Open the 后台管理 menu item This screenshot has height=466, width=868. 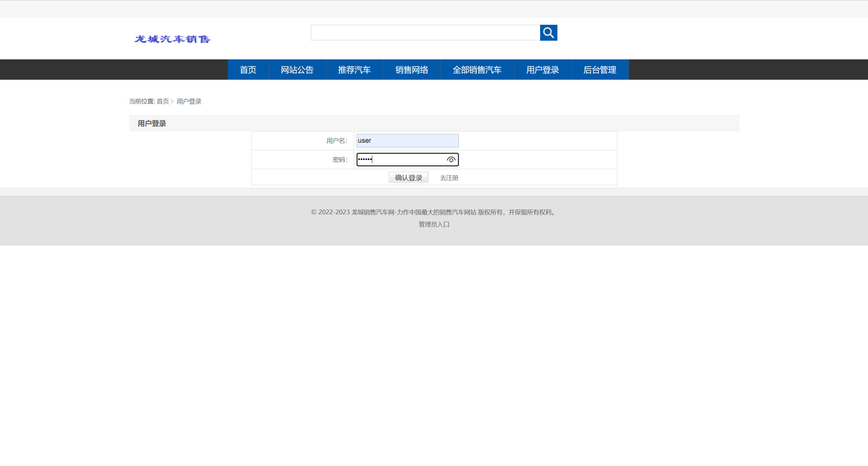coord(600,70)
